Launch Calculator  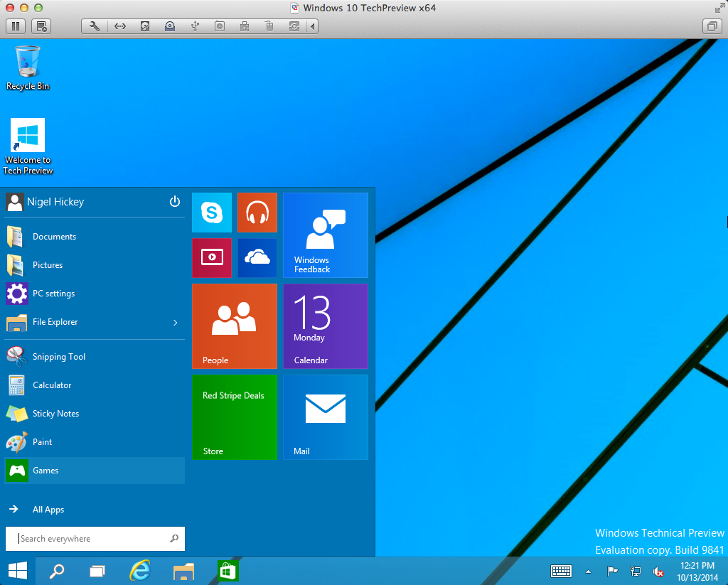click(x=95, y=385)
